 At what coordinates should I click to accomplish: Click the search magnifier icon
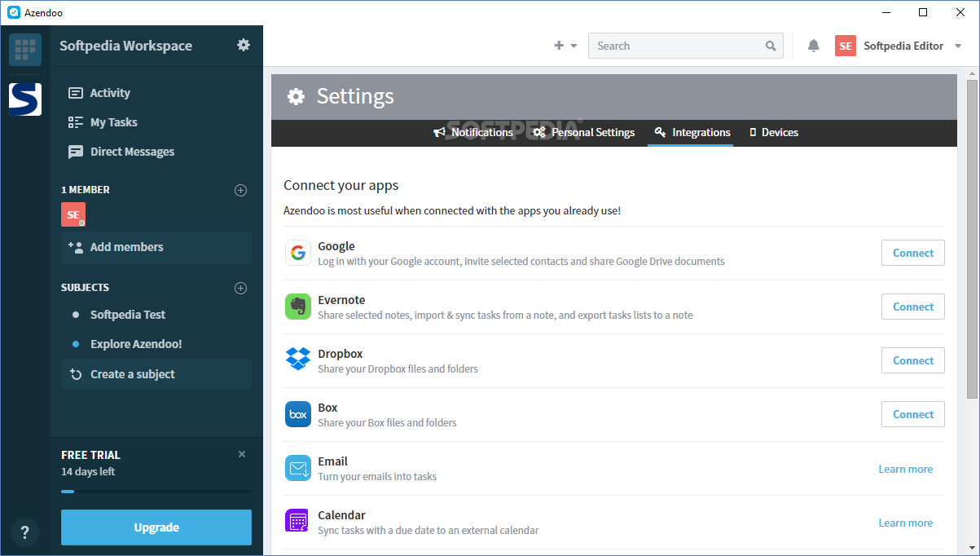(771, 46)
